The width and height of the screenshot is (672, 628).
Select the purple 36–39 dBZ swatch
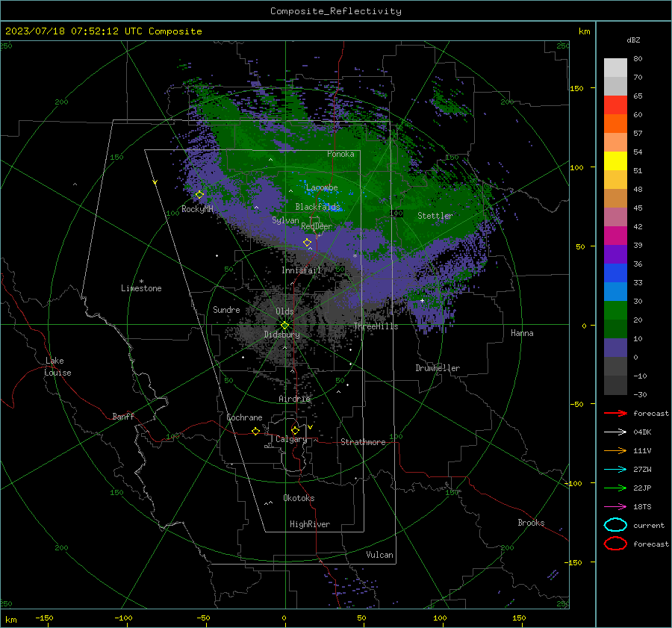tap(615, 254)
